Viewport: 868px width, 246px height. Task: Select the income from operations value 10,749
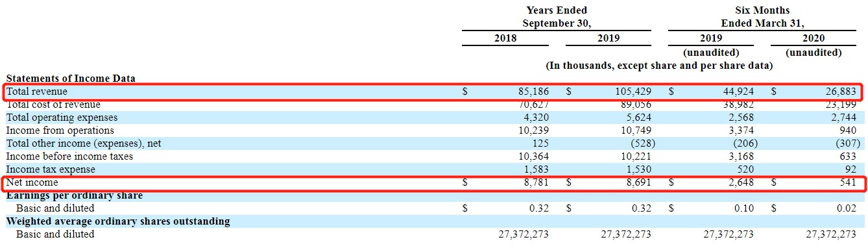tap(636, 130)
